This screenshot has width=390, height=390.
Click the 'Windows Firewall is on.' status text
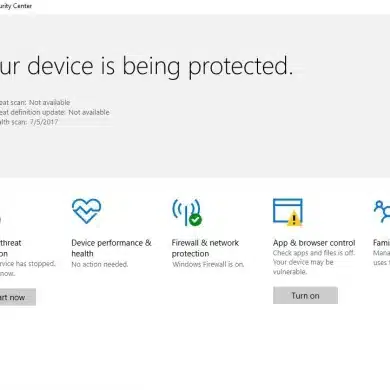point(208,264)
